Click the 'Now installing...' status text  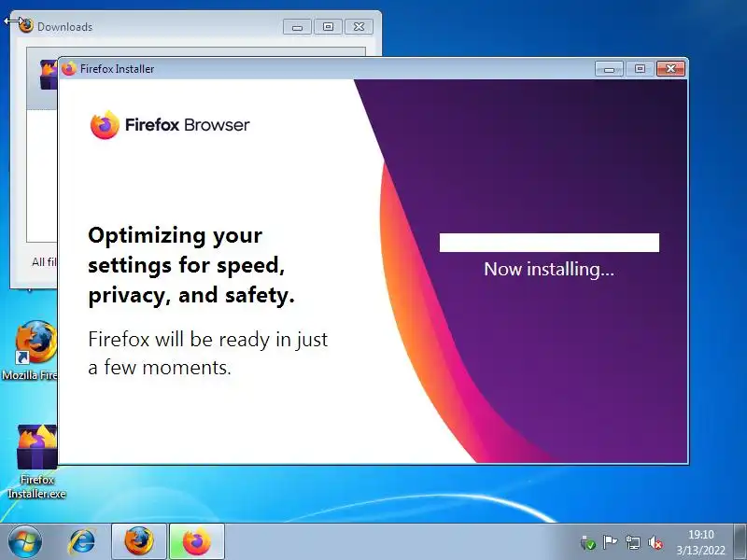(x=549, y=269)
